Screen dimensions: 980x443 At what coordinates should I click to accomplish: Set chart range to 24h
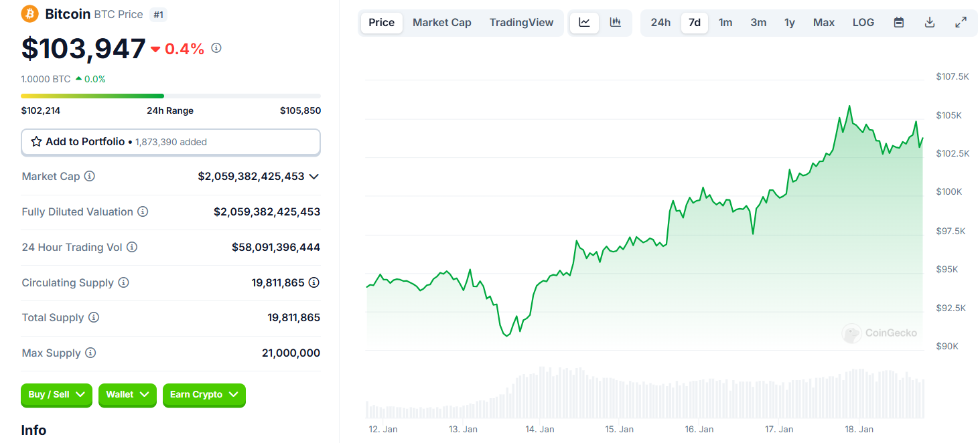(660, 23)
